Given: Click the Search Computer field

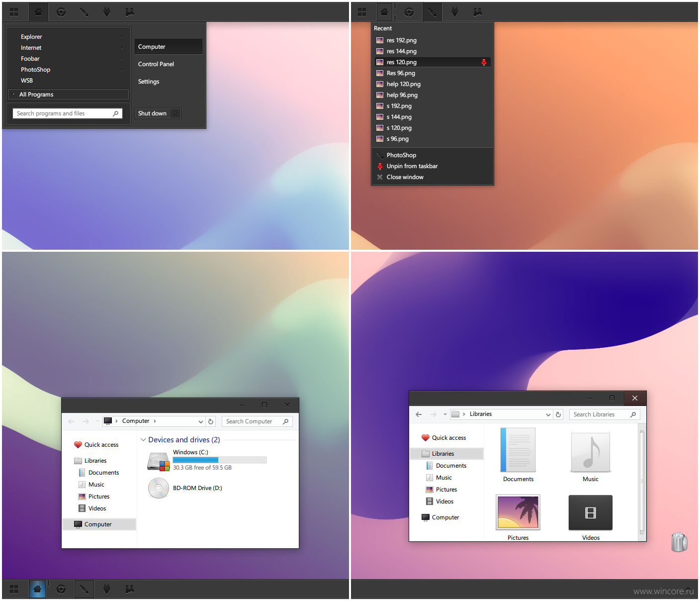Looking at the screenshot, I should click(x=257, y=421).
